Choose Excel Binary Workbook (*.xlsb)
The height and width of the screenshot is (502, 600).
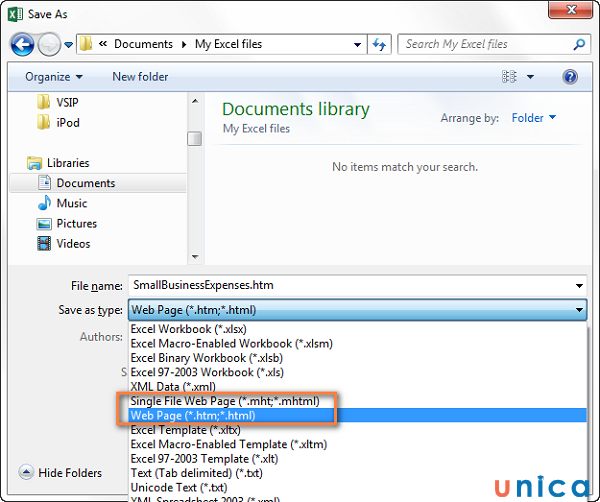(357, 358)
